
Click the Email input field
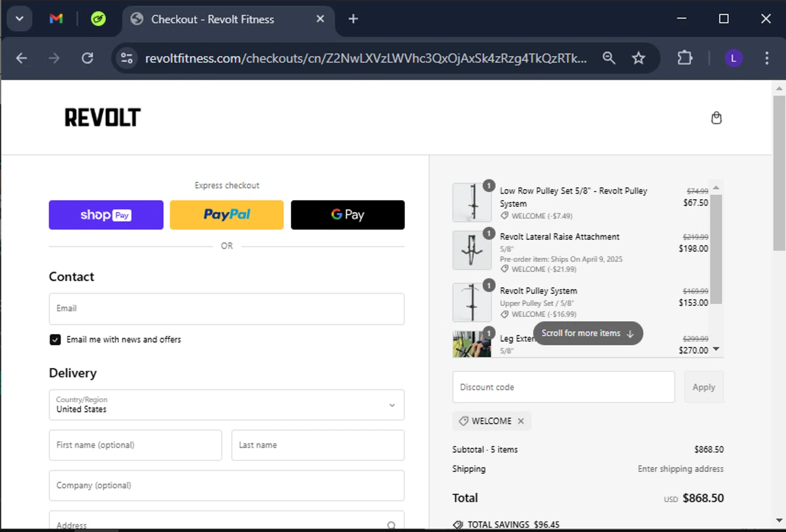pyautogui.click(x=226, y=309)
